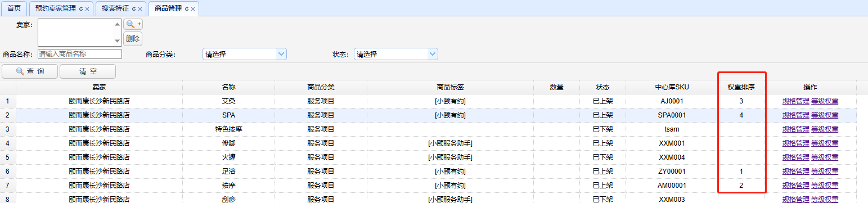Click SKU cell SPA0001

coord(672,115)
